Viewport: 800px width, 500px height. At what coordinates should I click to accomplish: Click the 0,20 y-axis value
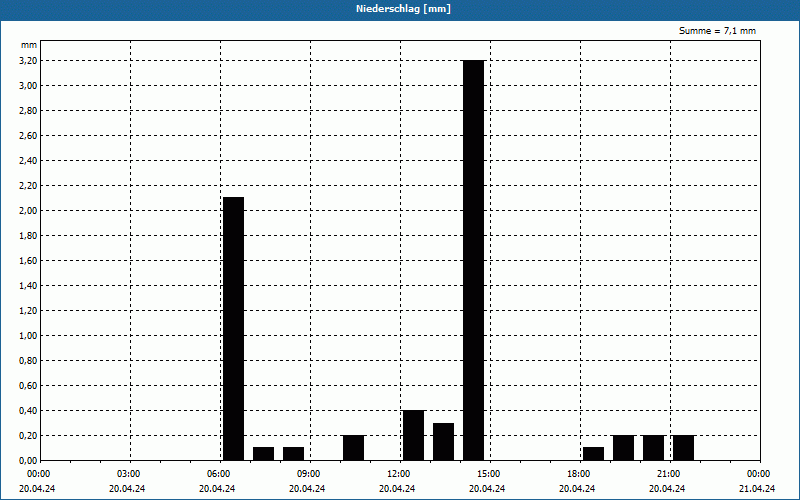click(x=29, y=436)
